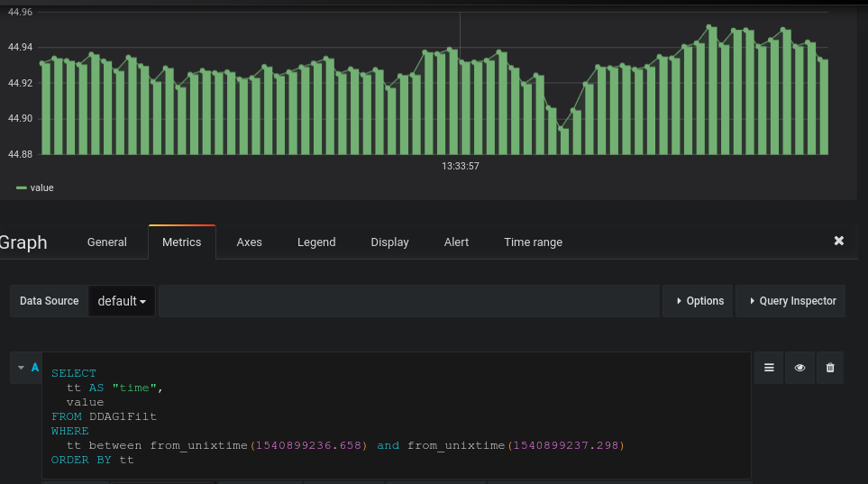The image size is (868, 484).
Task: Click the 1540899237.298 timestamp value
Action: click(566, 445)
